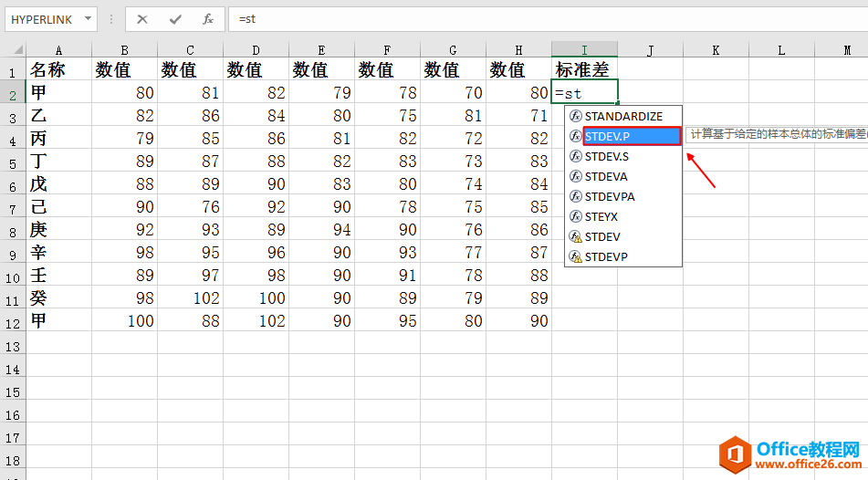The width and height of the screenshot is (868, 480).
Task: Click the warning fx icon beside STDEVP
Action: [x=576, y=257]
